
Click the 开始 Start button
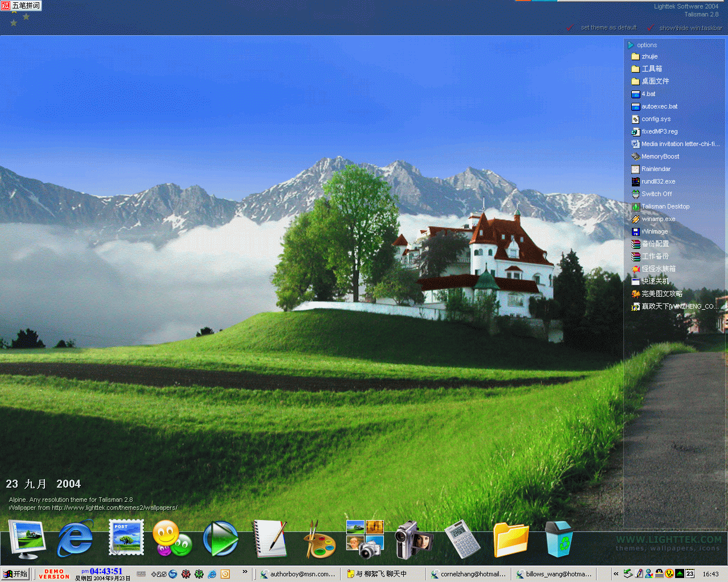coord(15,574)
